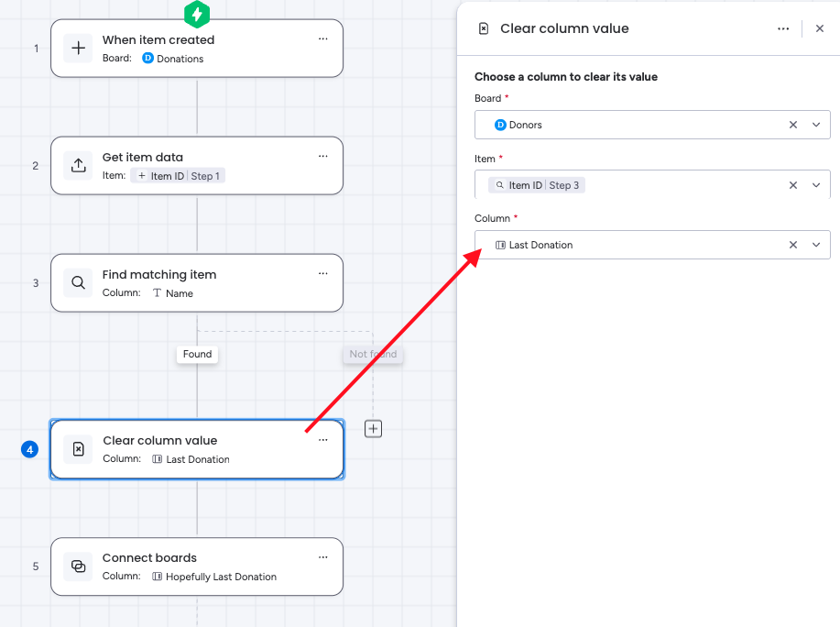Viewport: 840px width, 627px height.
Task: Click the Find matching item search icon
Action: (x=79, y=283)
